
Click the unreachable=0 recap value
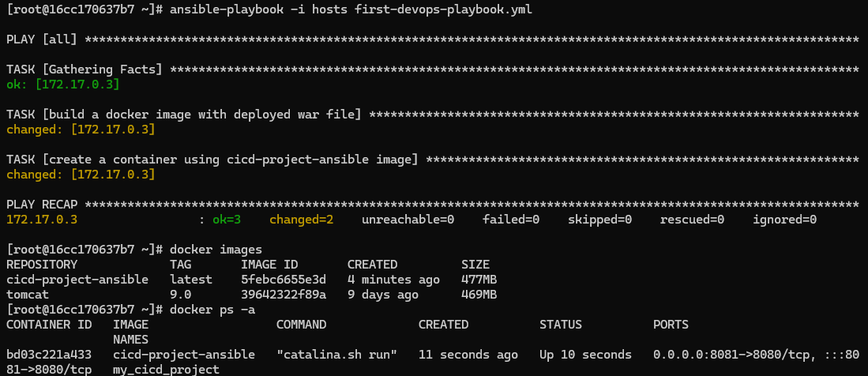tap(408, 220)
